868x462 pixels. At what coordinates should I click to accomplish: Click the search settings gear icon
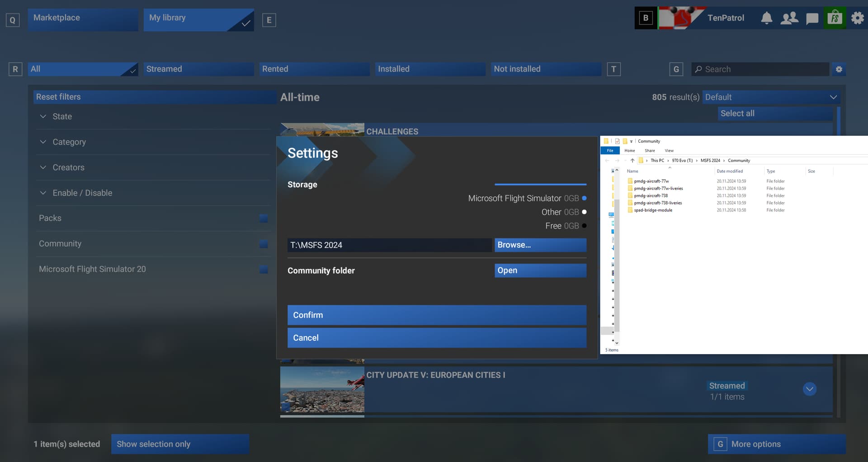(x=839, y=69)
